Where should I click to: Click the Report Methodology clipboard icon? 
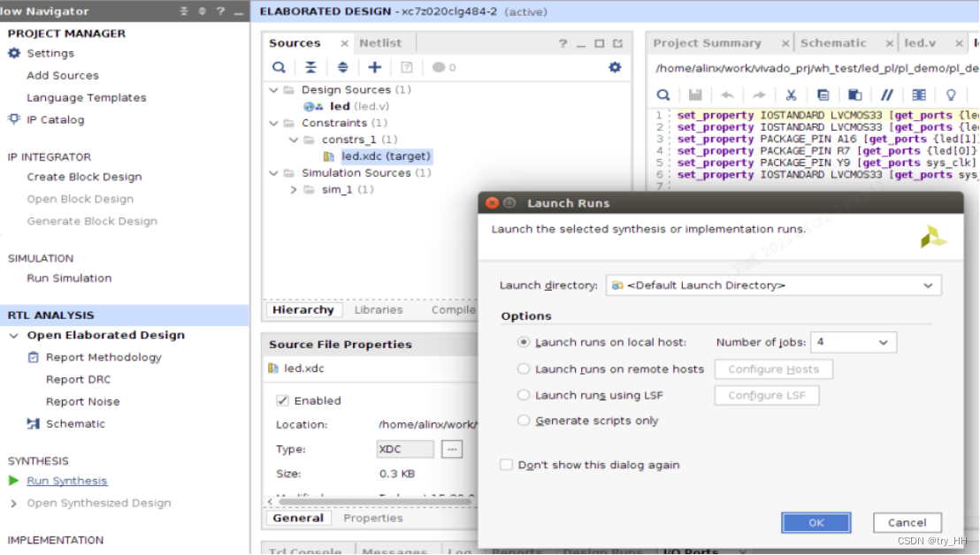(x=33, y=357)
